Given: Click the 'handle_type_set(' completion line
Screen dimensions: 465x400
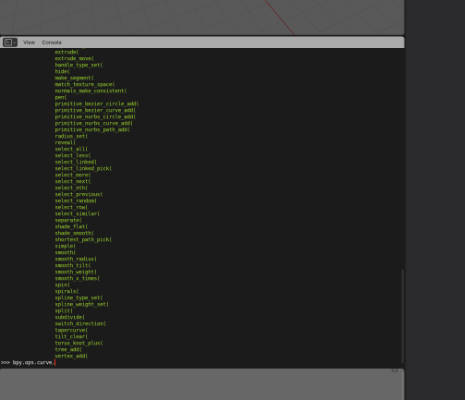Looking at the screenshot, I should coord(79,65).
